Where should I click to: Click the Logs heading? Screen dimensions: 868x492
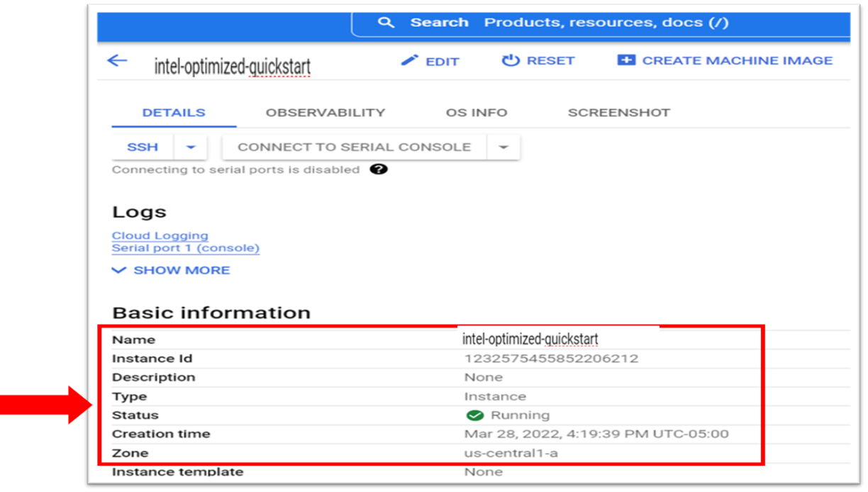pyautogui.click(x=139, y=212)
